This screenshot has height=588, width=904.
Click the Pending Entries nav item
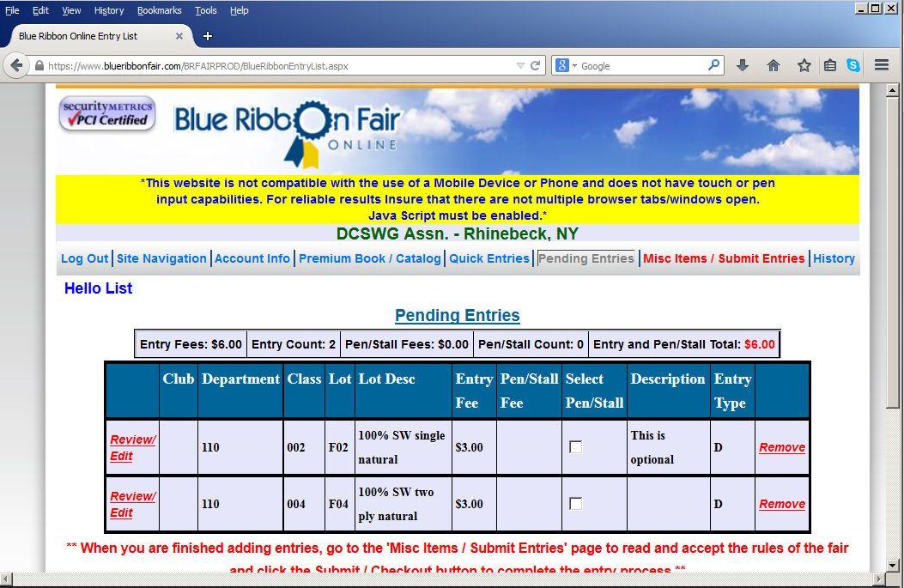585,258
